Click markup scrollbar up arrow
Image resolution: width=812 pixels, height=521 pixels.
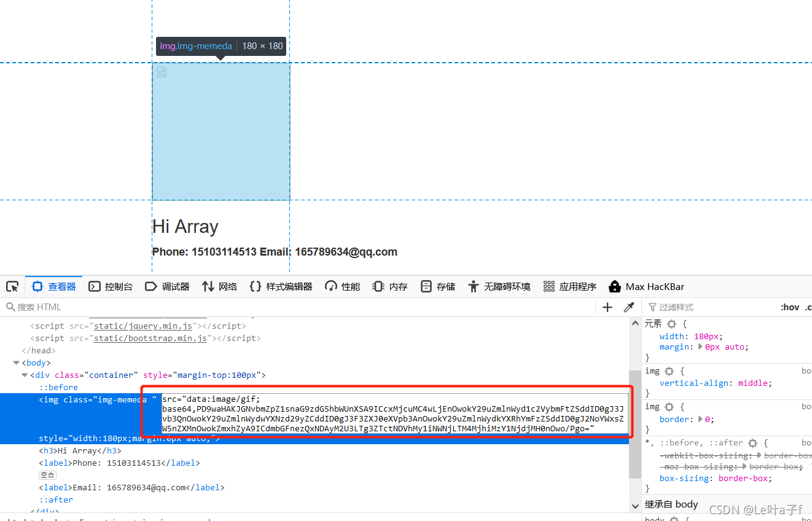[635, 324]
